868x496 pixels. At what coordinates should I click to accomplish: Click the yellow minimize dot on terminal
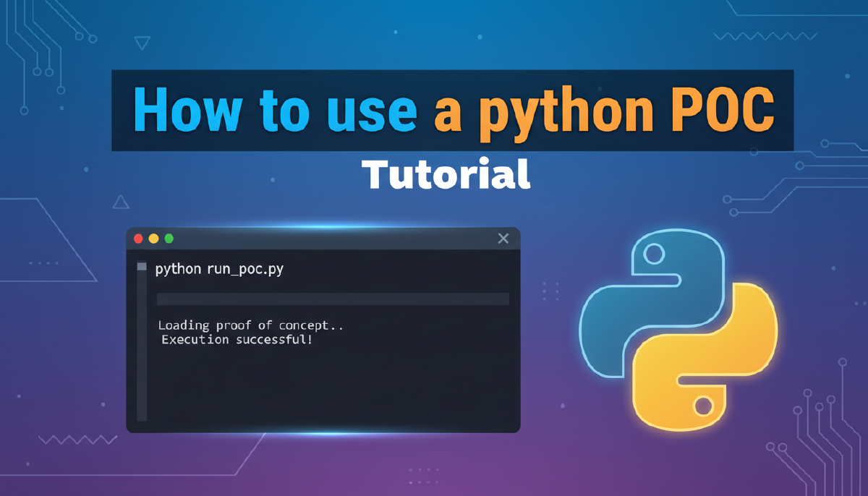click(153, 239)
